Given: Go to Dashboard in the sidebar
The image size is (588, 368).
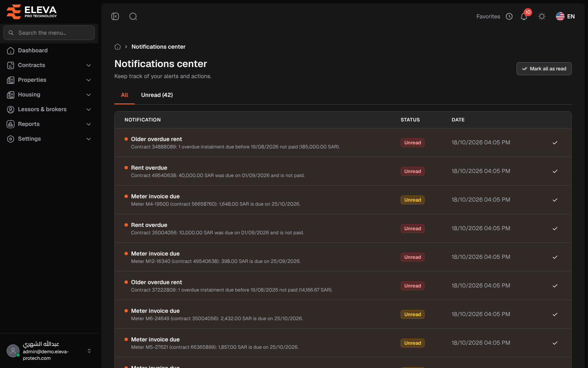Looking at the screenshot, I should click(x=49, y=51).
